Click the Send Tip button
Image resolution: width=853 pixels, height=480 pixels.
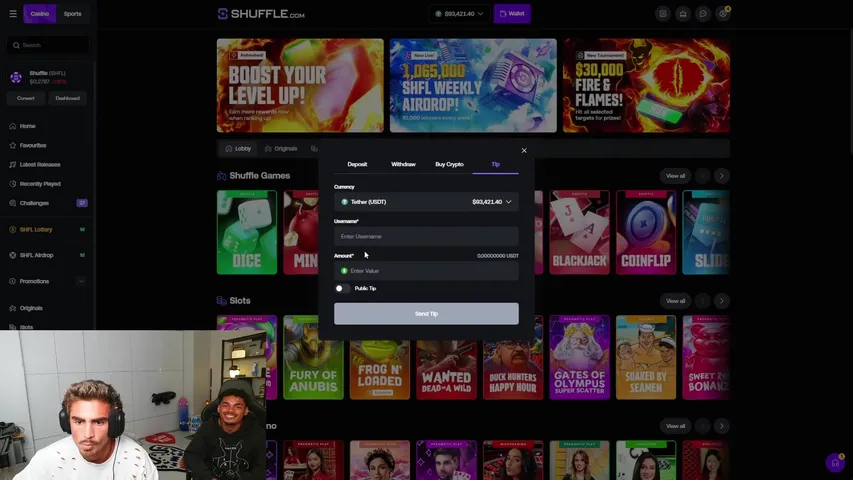click(x=426, y=314)
